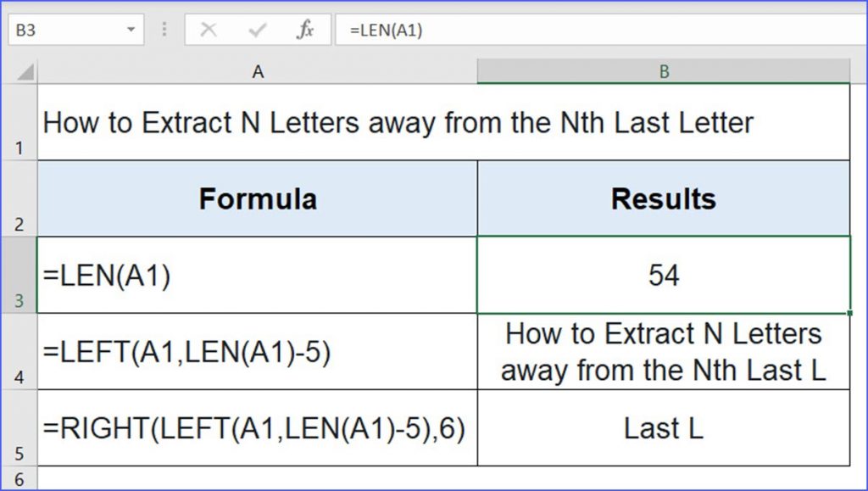Click the cell containing =LEN(A1)

pos(258,274)
